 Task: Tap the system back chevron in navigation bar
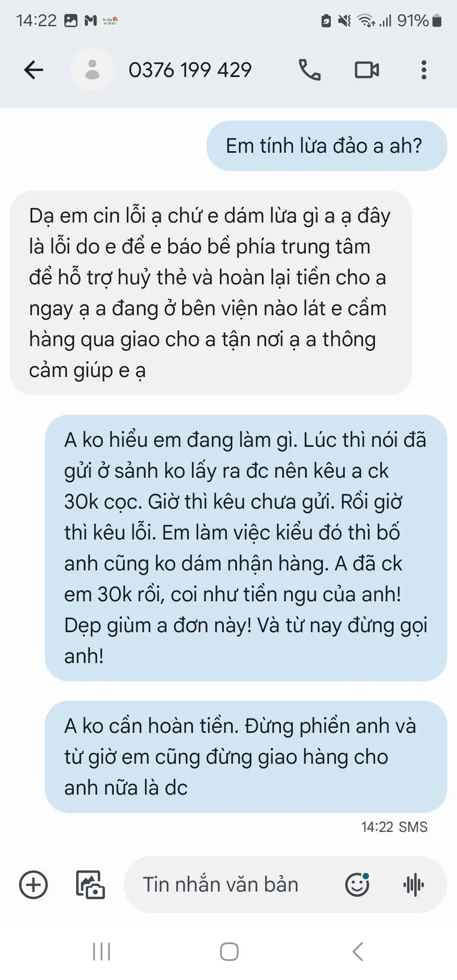click(x=358, y=952)
